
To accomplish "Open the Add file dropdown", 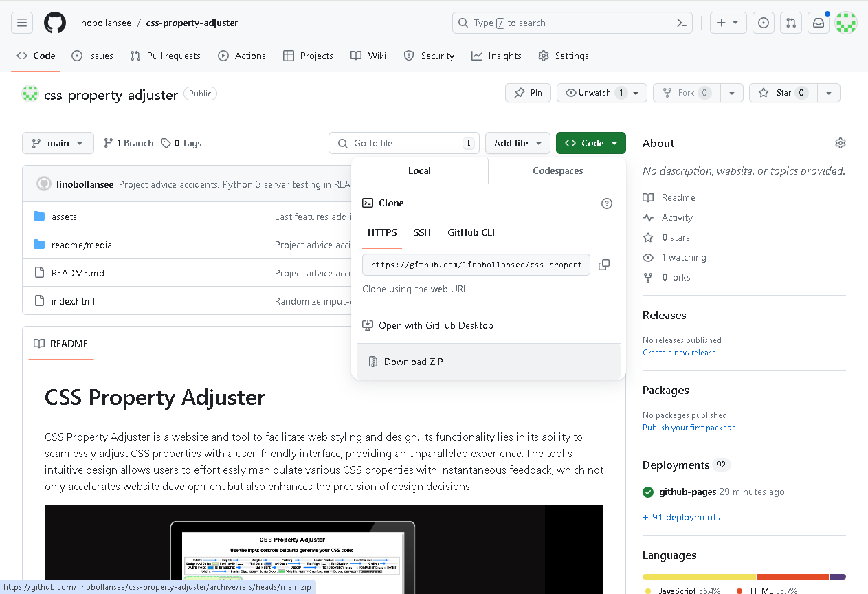I will [x=518, y=143].
